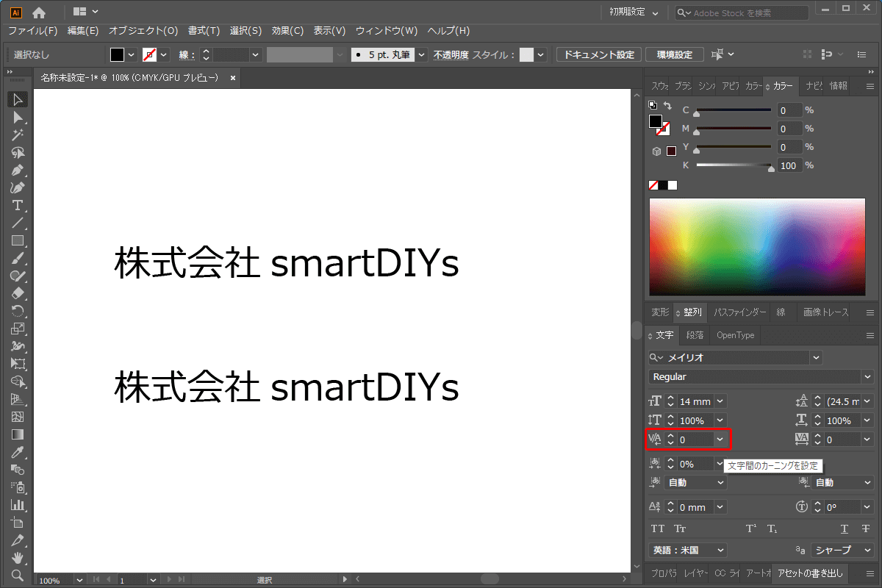882x588 pixels.
Task: Open the 5 pt. 丸筆 brush dropdown
Action: (422, 54)
